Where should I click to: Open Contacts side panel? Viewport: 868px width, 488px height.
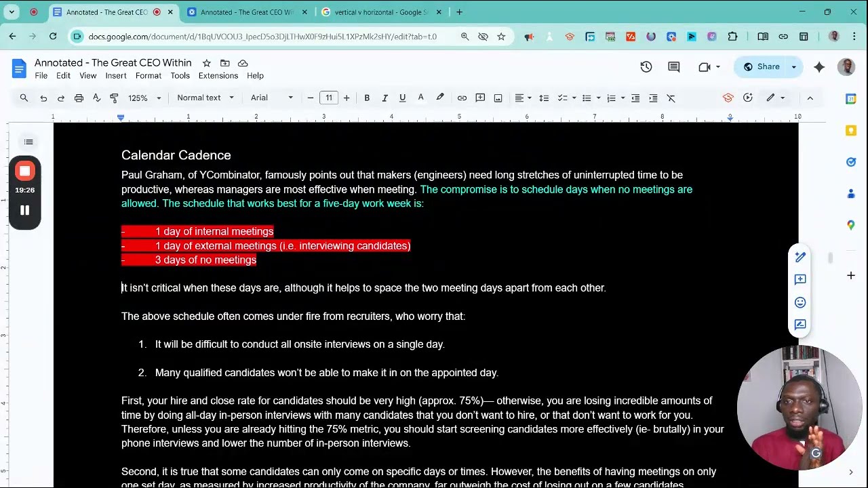click(x=851, y=194)
